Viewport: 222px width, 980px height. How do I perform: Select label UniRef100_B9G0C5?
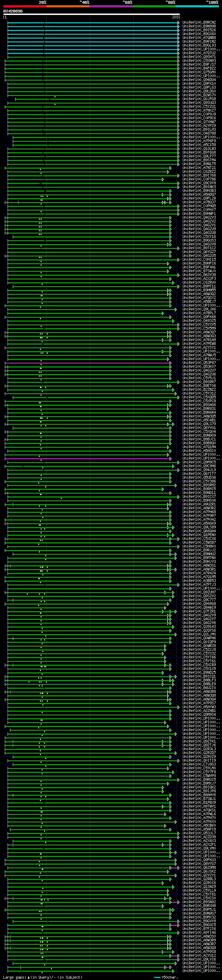(199, 925)
